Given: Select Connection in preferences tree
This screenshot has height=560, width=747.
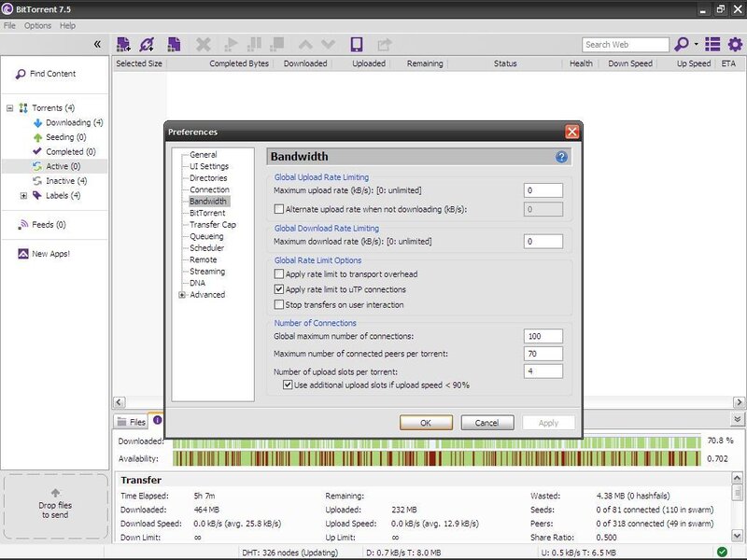Looking at the screenshot, I should click(209, 189).
